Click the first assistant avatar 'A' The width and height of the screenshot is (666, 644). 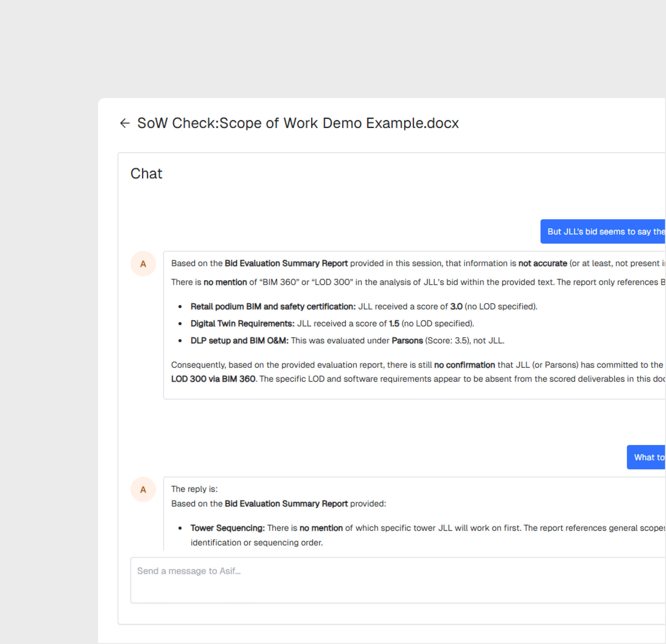143,264
